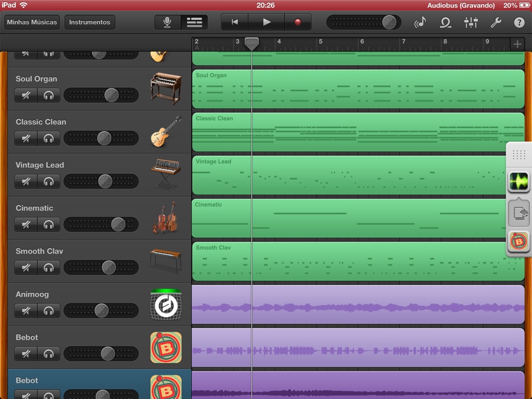The height and width of the screenshot is (399, 532).
Task: Tap the battery indicator in status bar
Action: click(525, 5)
